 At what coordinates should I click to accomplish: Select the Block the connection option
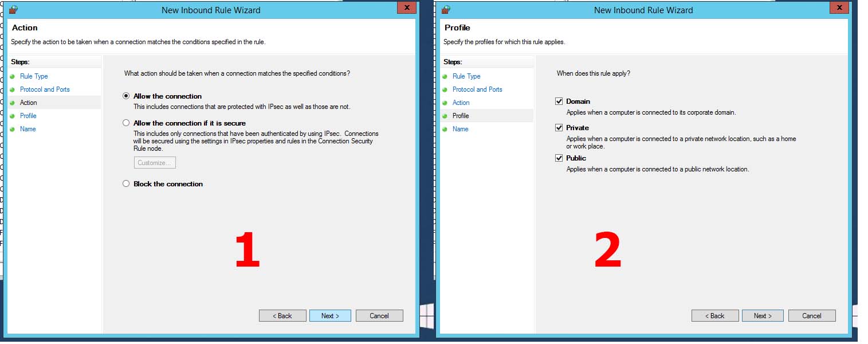[x=126, y=184]
